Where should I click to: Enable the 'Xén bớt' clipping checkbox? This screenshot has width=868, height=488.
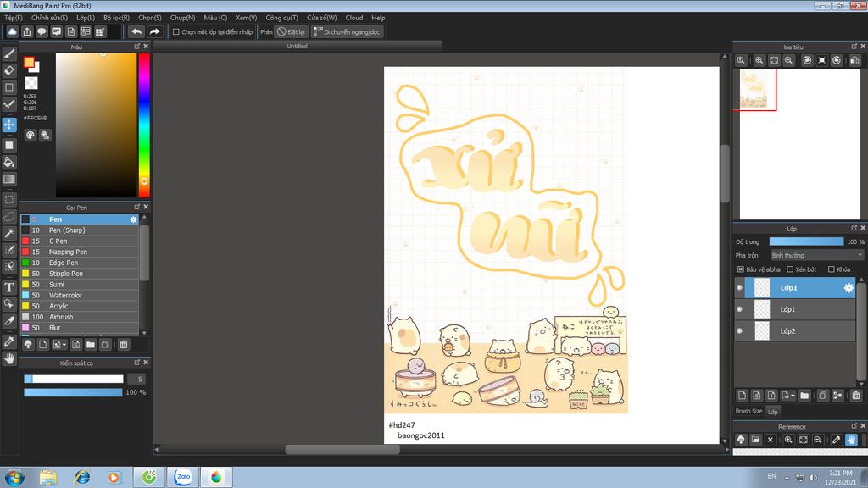click(790, 269)
